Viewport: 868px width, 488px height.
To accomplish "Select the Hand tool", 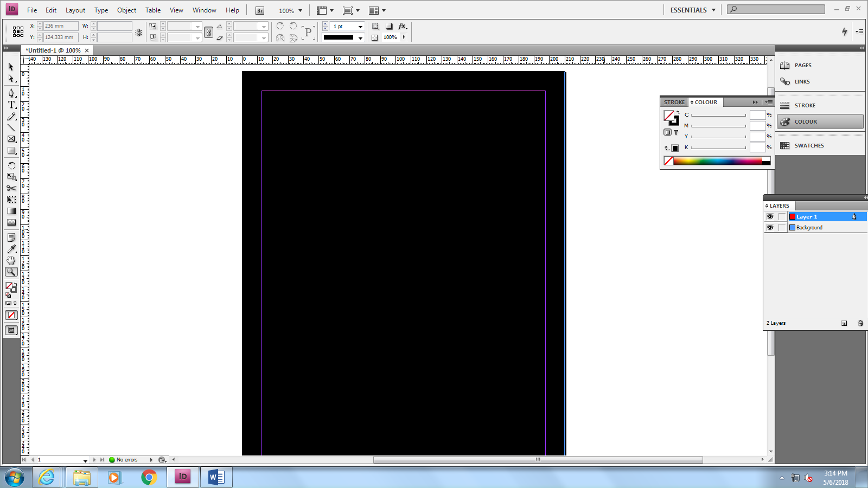I will [11, 260].
